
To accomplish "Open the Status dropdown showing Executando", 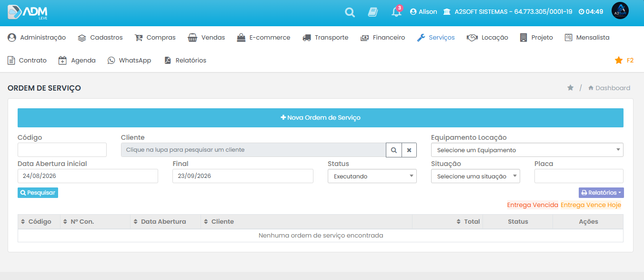I will click(x=372, y=176).
